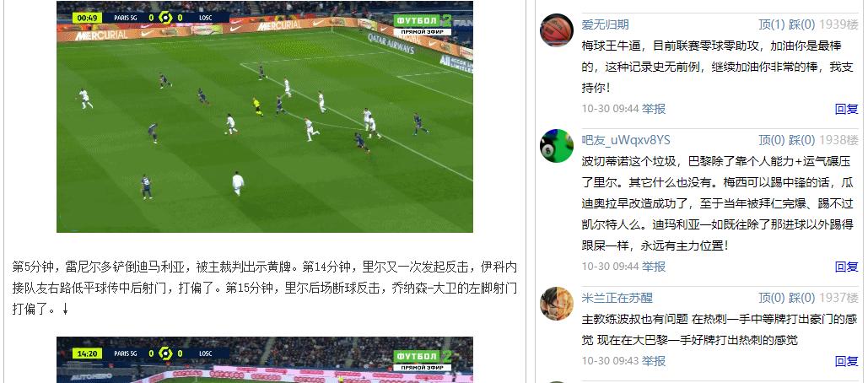Report 举报 the 1937楼 comment
The width and height of the screenshot is (868, 383).
654,361
